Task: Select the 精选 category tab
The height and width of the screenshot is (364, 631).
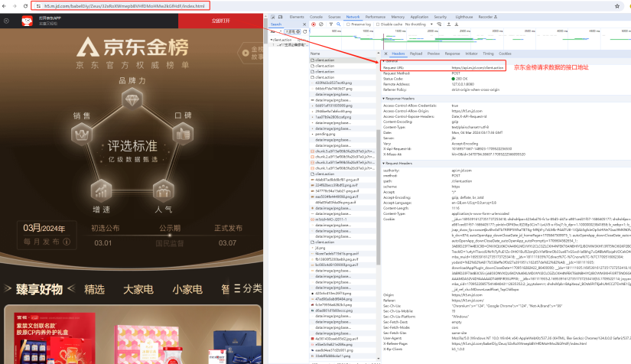Action: point(94,289)
